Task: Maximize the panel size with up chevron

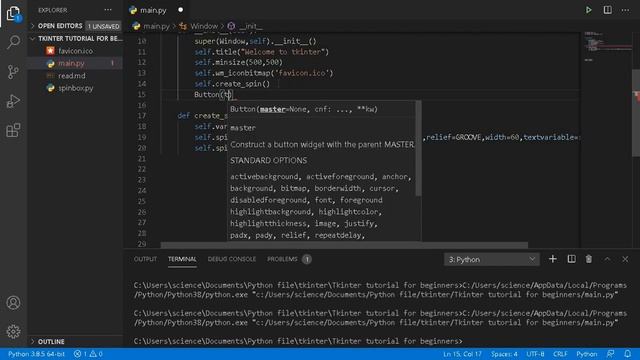Action: 607,259
